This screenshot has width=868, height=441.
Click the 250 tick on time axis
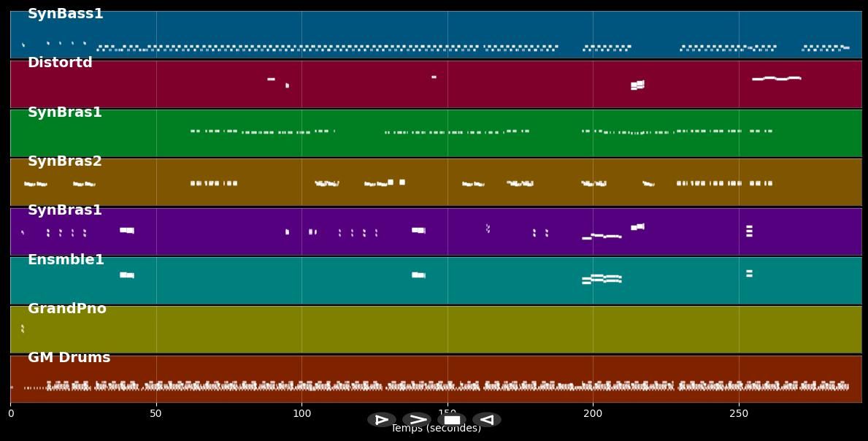tap(739, 413)
